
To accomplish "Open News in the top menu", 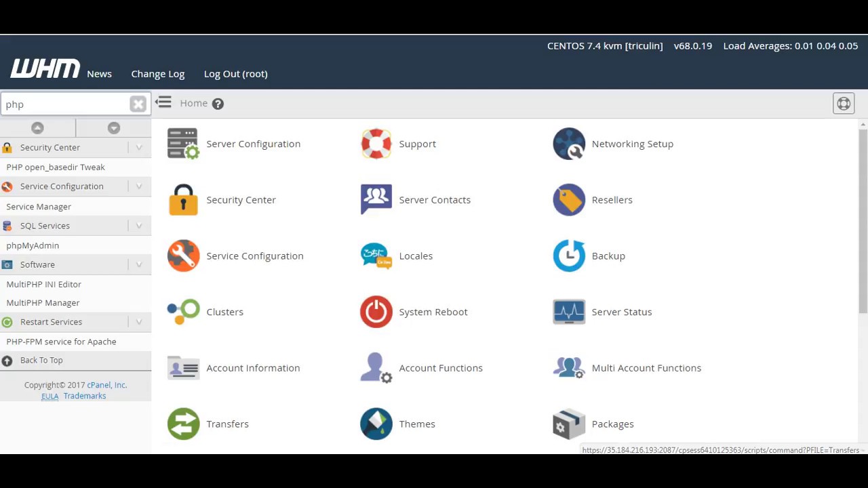I will tap(99, 74).
